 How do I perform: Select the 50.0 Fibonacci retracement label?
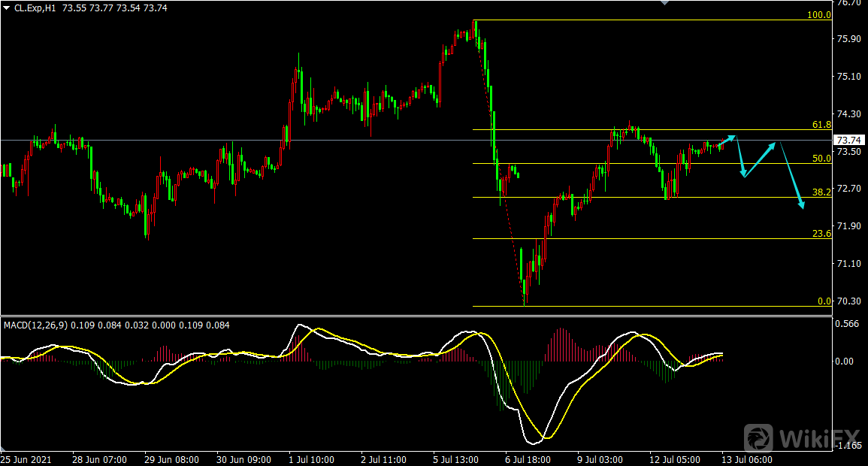[821, 159]
